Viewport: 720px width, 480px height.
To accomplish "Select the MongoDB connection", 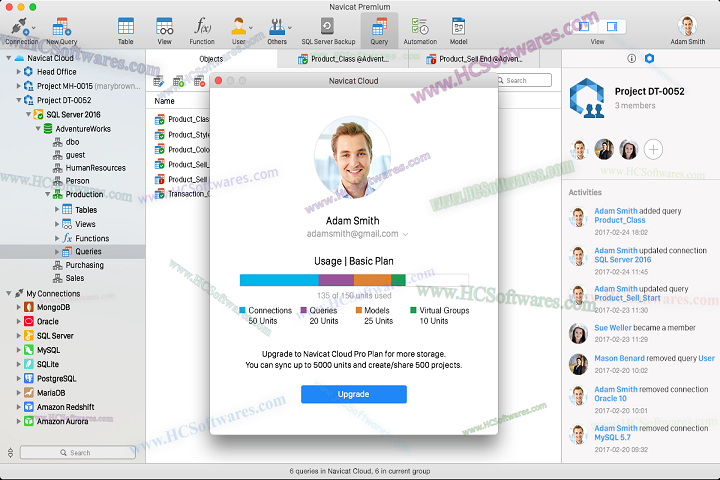I will pos(53,307).
